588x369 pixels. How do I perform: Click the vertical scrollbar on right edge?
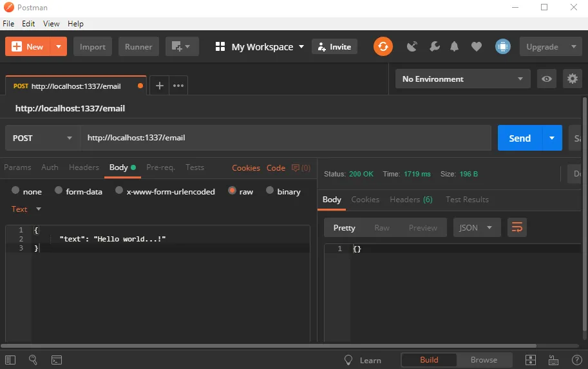[585, 214]
